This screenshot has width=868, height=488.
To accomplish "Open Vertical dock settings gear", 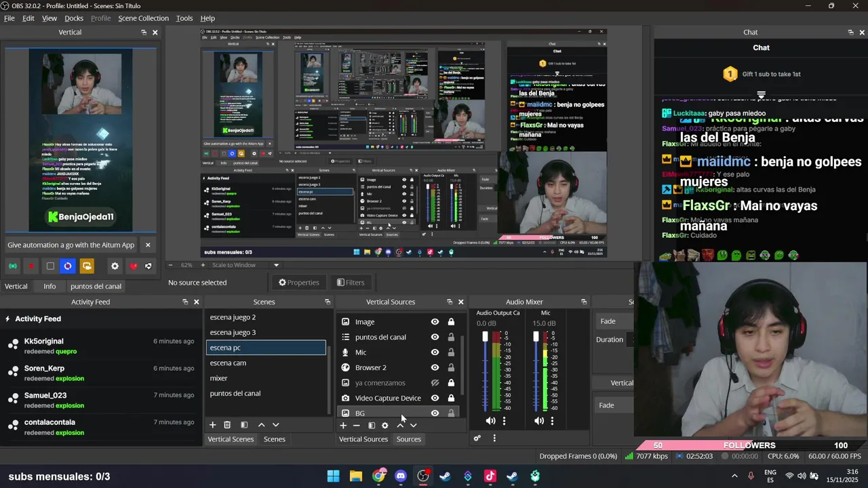I will pyautogui.click(x=115, y=266).
